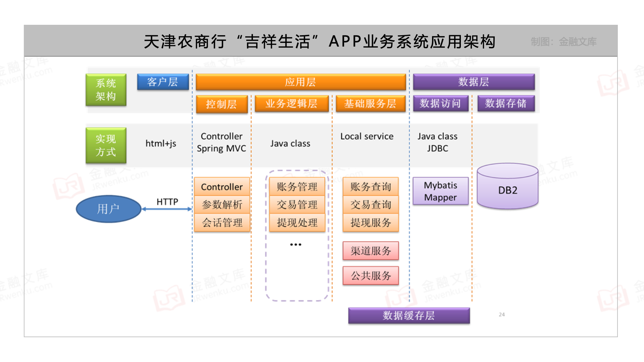
Task: Click the 数据访问 purple box
Action: click(x=441, y=103)
